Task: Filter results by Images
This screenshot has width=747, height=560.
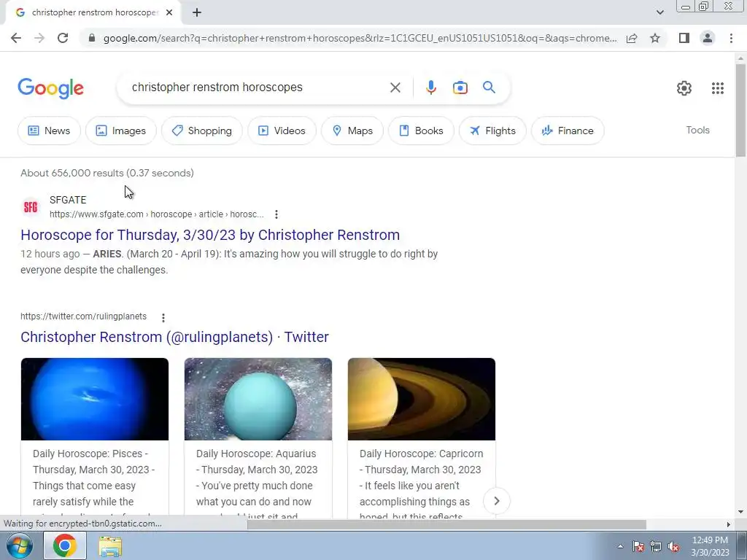Action: coord(121,131)
